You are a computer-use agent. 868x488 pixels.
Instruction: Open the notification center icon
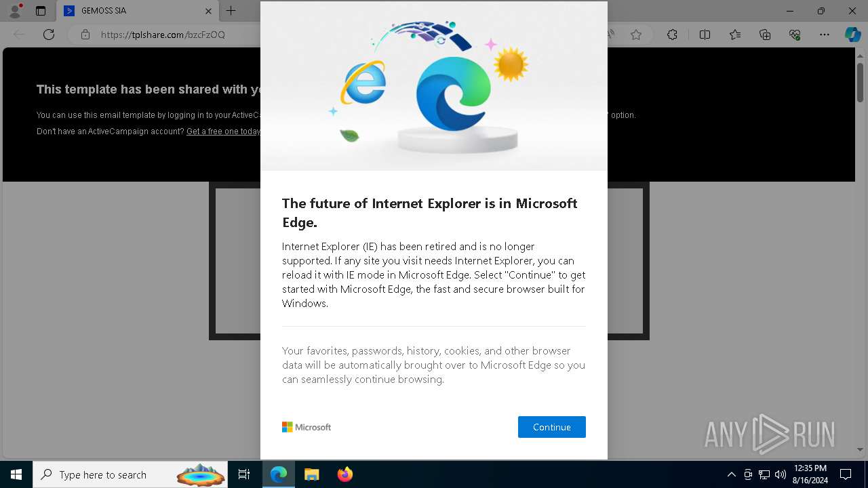click(846, 474)
